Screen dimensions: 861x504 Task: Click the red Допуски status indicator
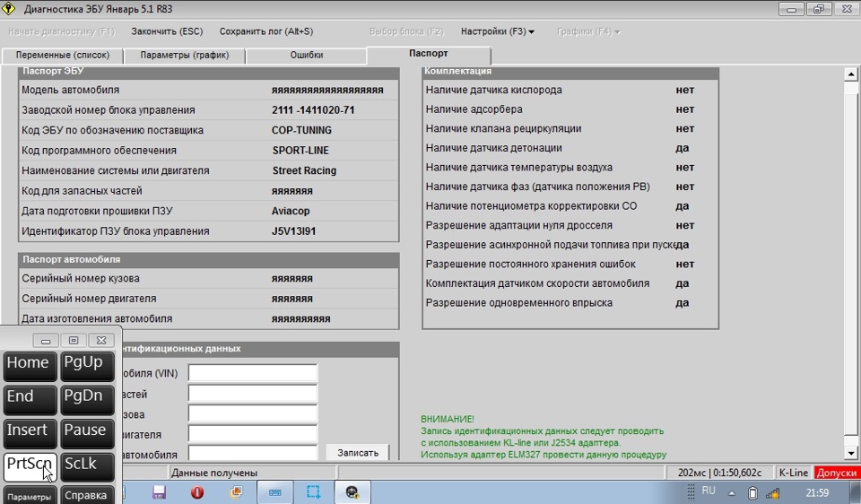pyautogui.click(x=837, y=473)
